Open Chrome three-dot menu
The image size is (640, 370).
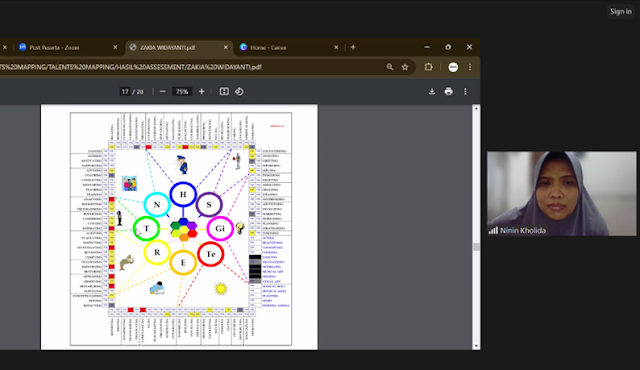point(470,67)
